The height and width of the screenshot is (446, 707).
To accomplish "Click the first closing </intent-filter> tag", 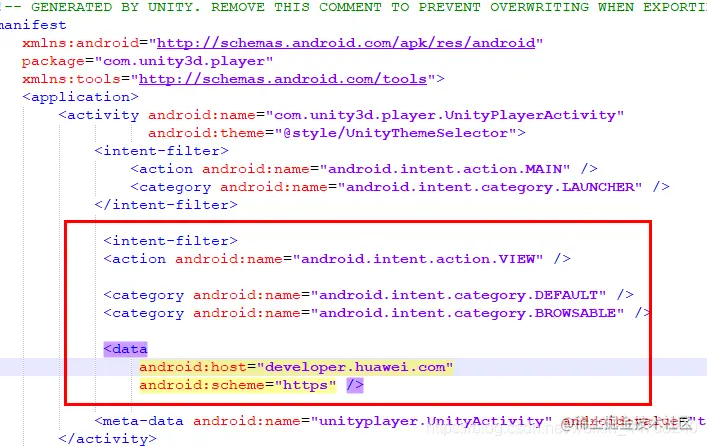I will coord(165,205).
